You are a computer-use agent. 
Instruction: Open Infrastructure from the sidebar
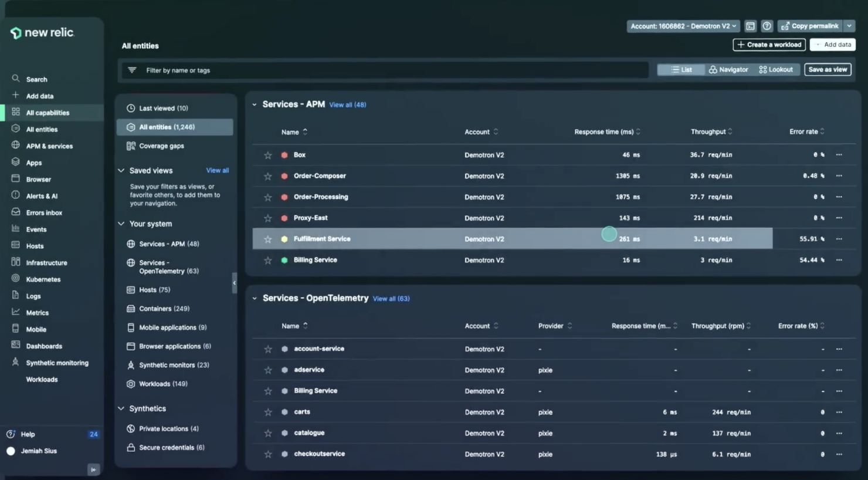pos(47,262)
